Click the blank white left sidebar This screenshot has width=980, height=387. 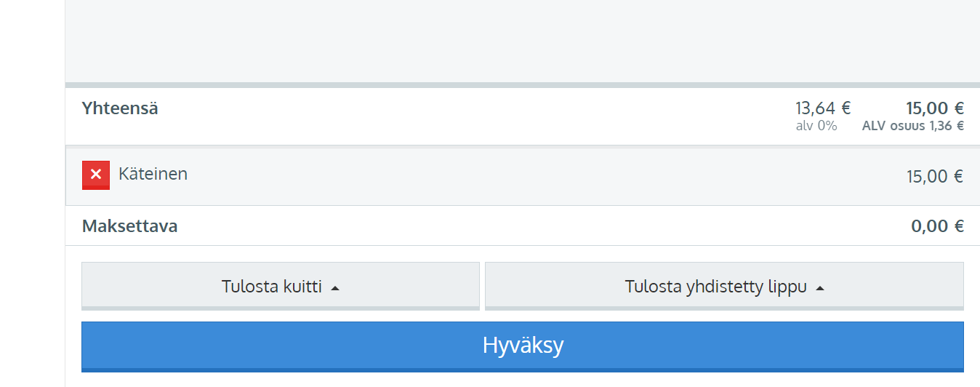click(32, 193)
